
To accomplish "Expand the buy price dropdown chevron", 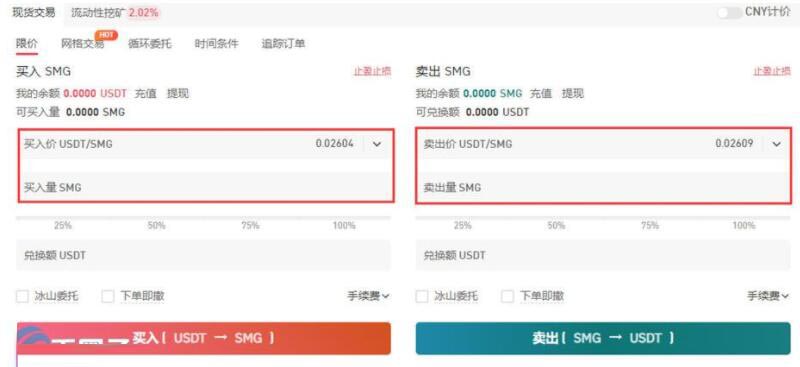I will pos(377,144).
